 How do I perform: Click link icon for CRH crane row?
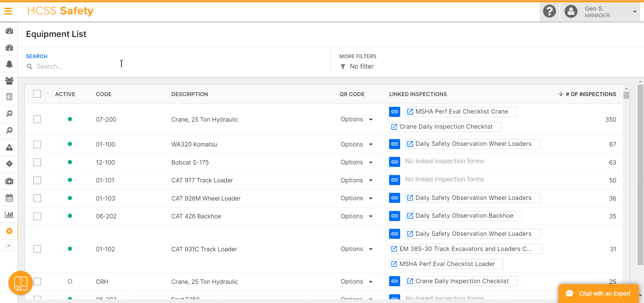tap(395, 281)
